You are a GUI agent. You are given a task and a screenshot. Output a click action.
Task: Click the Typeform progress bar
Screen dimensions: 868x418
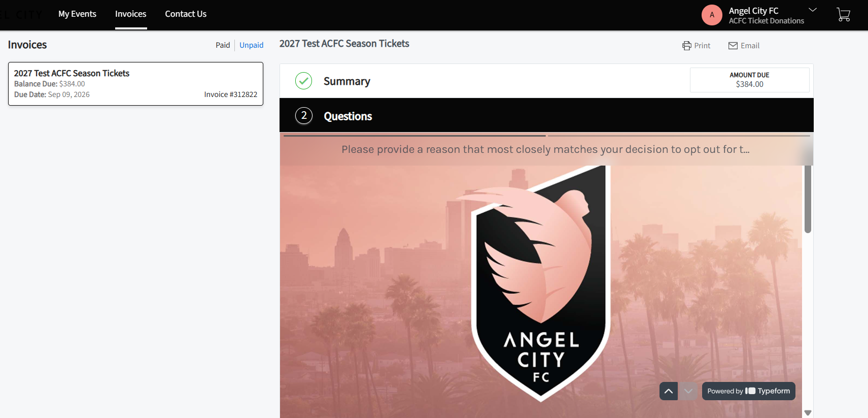coord(547,136)
